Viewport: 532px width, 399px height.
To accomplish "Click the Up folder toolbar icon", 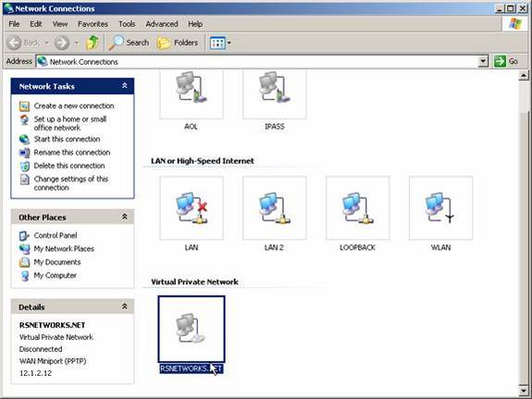I will [x=93, y=43].
